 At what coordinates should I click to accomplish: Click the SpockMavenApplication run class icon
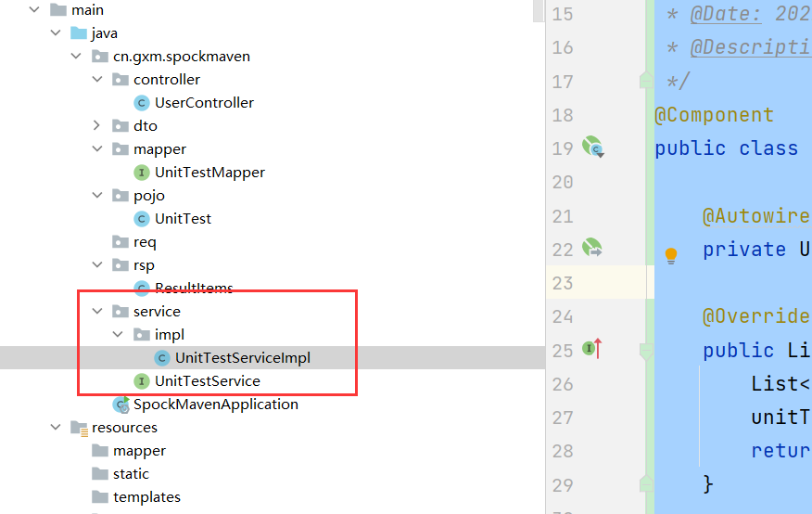coord(121,405)
